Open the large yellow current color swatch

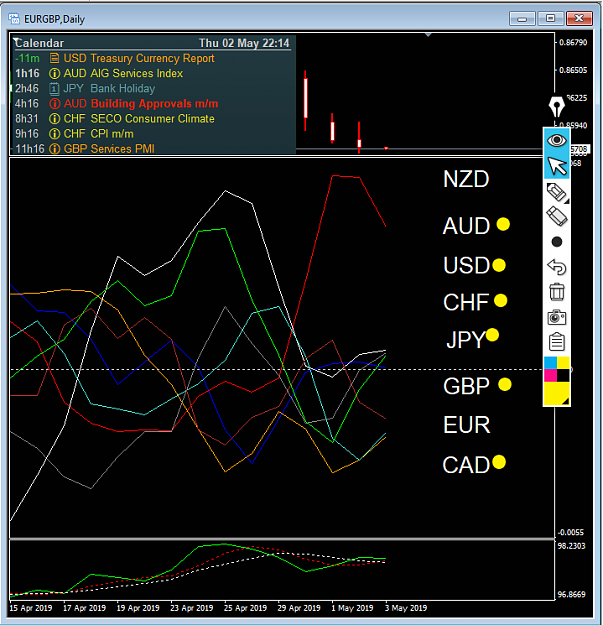point(557,393)
